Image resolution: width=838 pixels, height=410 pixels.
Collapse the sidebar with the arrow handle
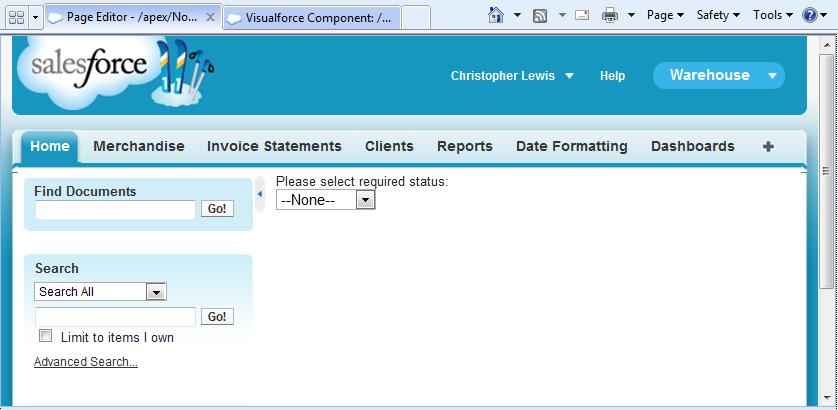(x=260, y=194)
